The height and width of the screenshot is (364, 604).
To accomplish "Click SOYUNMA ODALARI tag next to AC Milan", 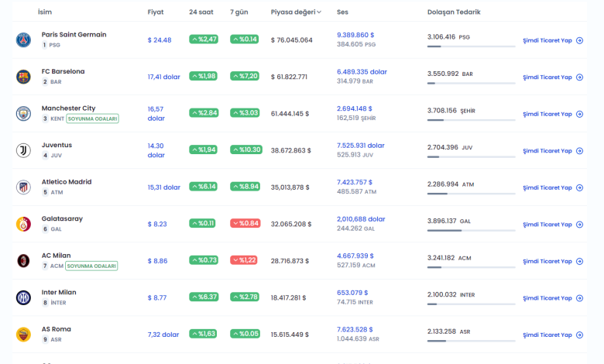I will (91, 266).
